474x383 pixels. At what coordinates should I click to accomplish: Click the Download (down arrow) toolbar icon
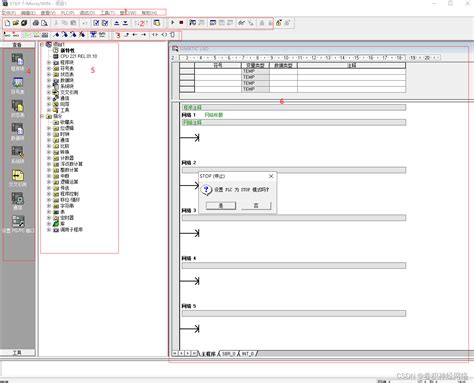tap(125, 23)
